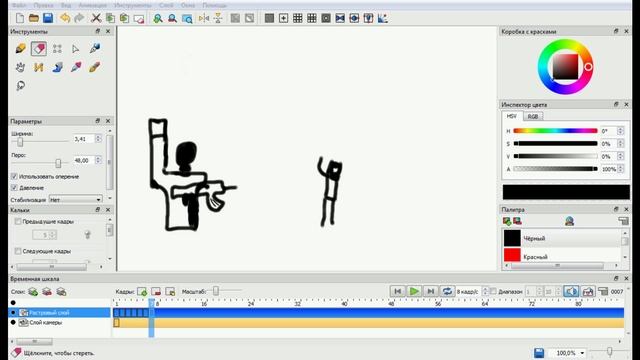Screen dimensions: 640x360
Task: Switch to the HSV tab
Action: point(512,116)
